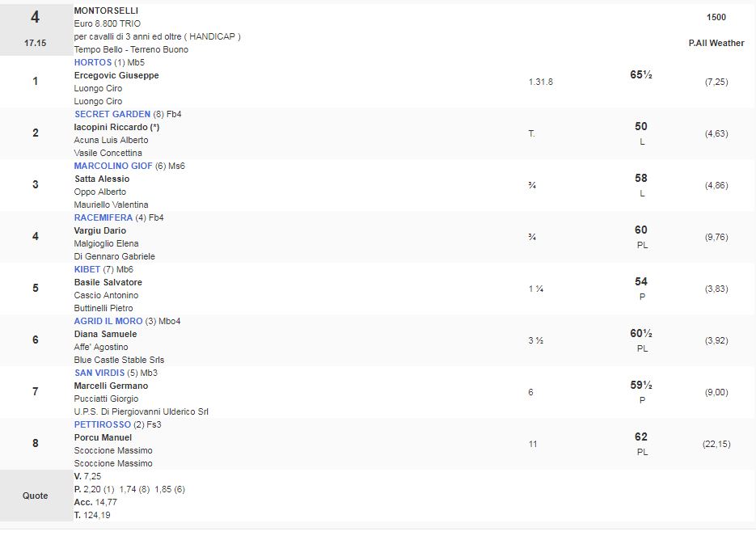Open the SAN VIRDIS horse link
The height and width of the screenshot is (540, 756).
99,373
